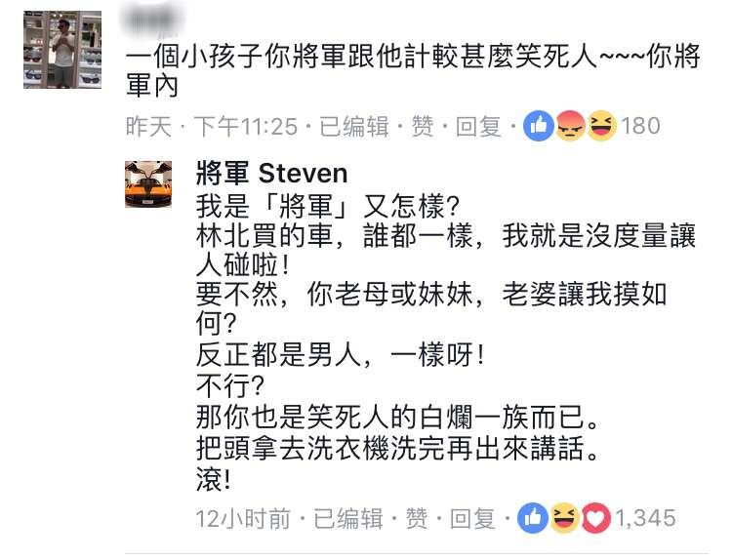Click the blue like reaction on first comment
Image resolution: width=732 pixels, height=560 pixels.
(x=538, y=126)
